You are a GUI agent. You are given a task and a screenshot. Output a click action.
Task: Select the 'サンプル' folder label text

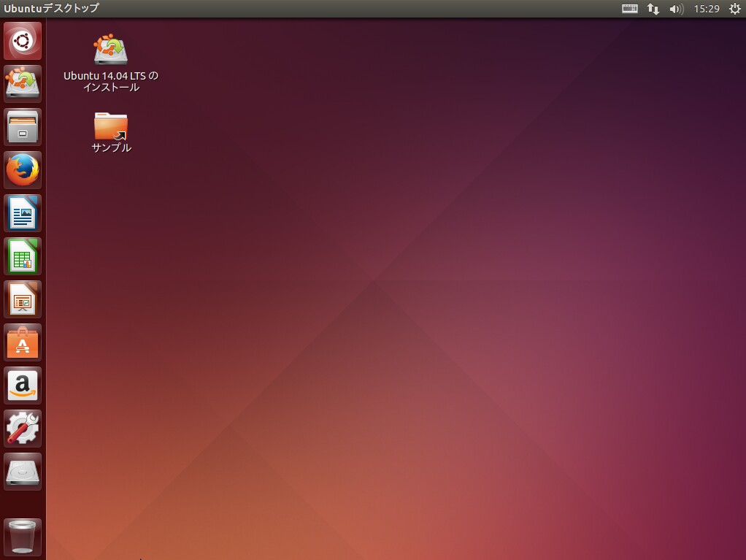click(112, 147)
